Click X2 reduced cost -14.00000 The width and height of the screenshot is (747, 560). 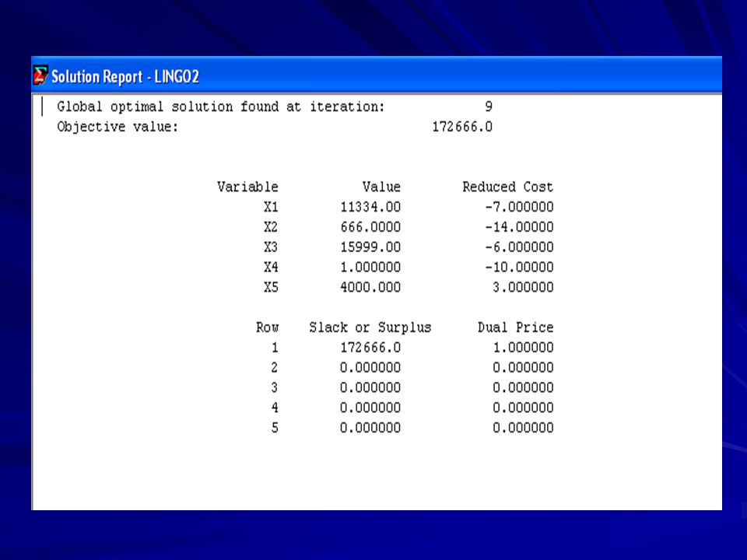pos(519,227)
